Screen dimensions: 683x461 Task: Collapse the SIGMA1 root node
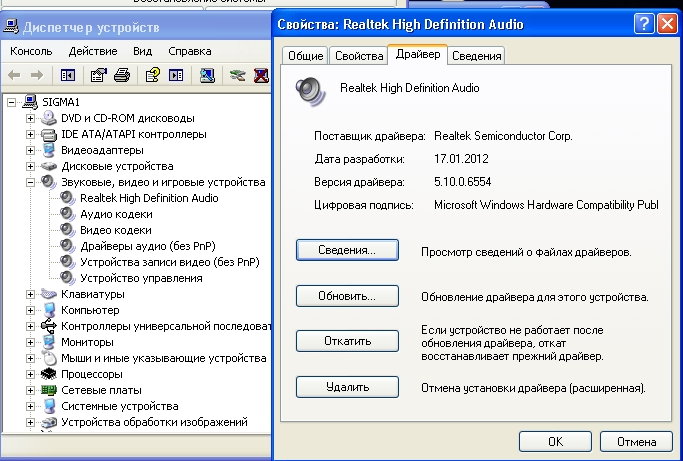11,102
